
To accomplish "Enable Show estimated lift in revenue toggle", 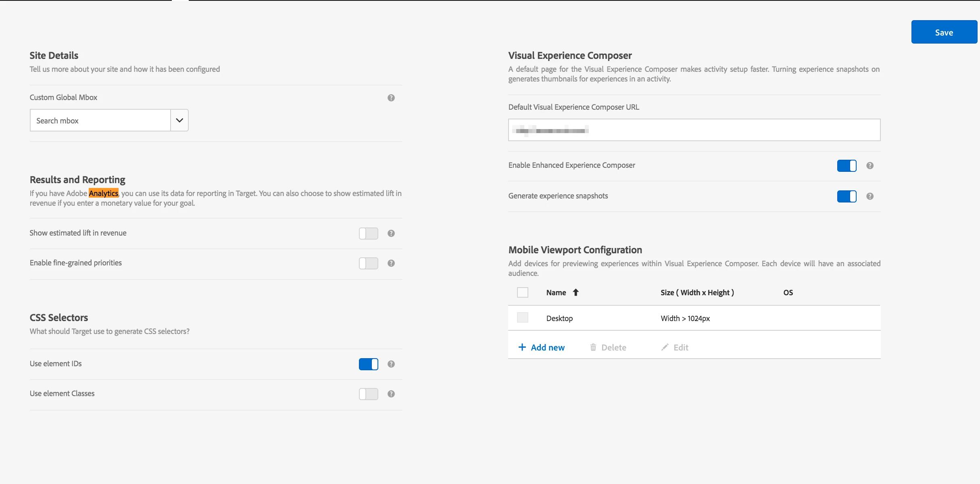I will tap(368, 233).
